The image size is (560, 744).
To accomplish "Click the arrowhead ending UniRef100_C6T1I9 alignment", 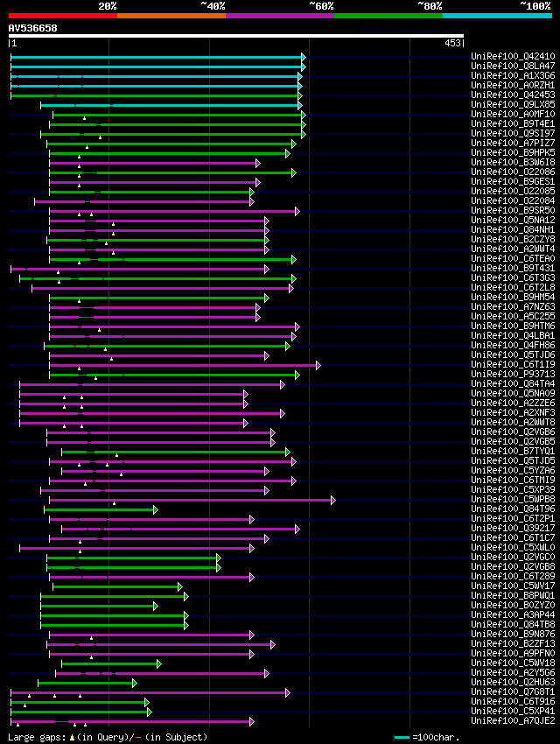I will (318, 365).
